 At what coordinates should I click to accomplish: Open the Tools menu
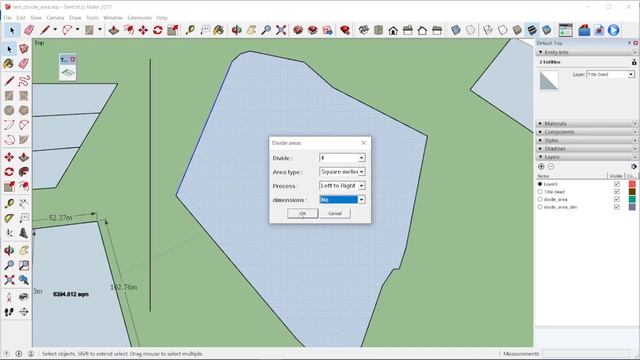click(92, 18)
